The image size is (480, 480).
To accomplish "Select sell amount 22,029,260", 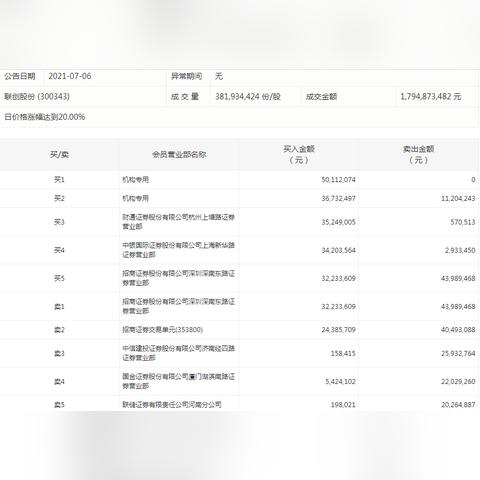I will coord(458,381).
